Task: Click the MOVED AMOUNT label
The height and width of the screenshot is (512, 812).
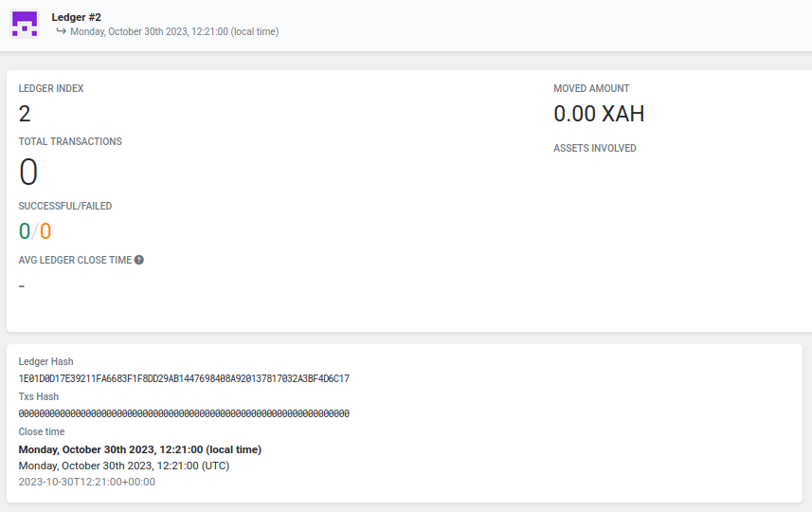Action: [x=591, y=88]
